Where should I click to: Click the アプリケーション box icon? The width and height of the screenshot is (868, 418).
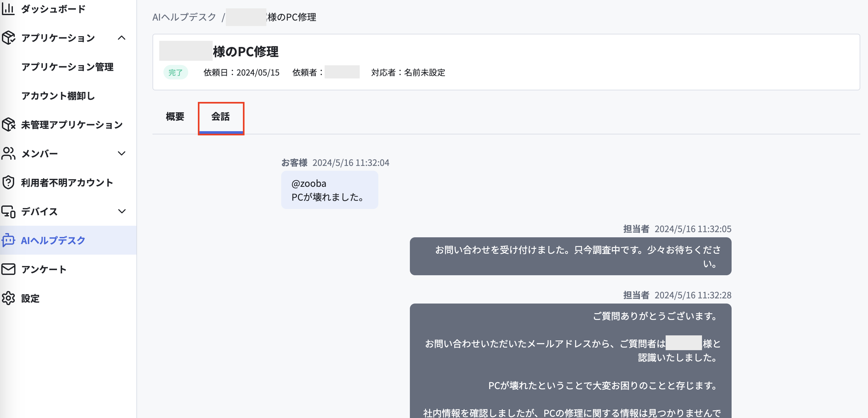tap(8, 38)
